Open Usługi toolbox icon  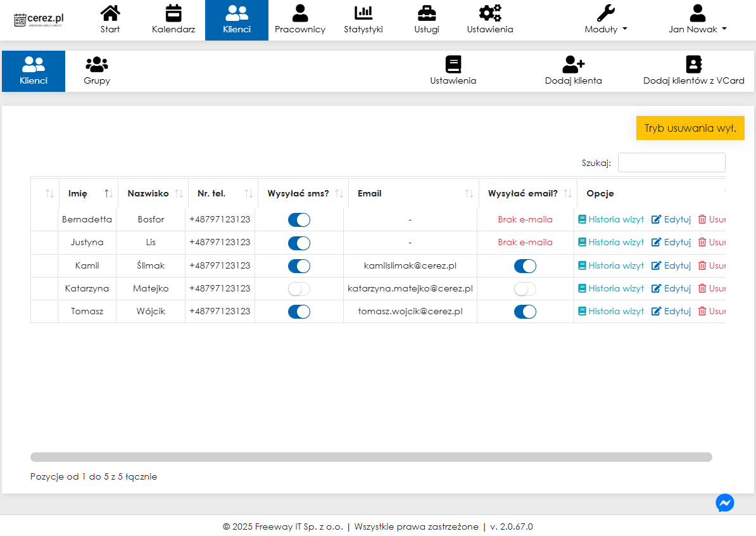[426, 14]
